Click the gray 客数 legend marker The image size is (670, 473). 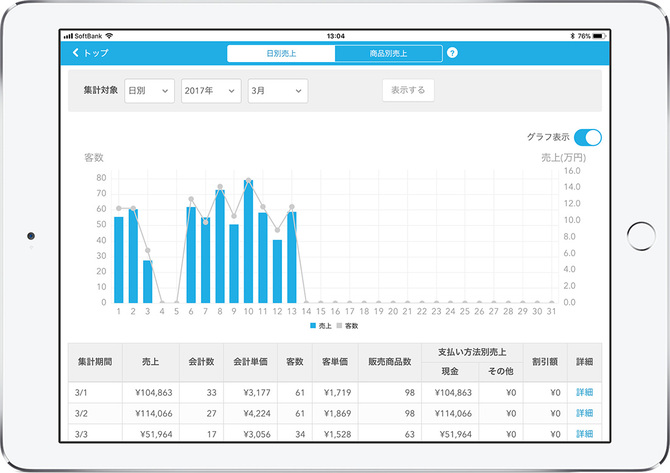(x=339, y=326)
